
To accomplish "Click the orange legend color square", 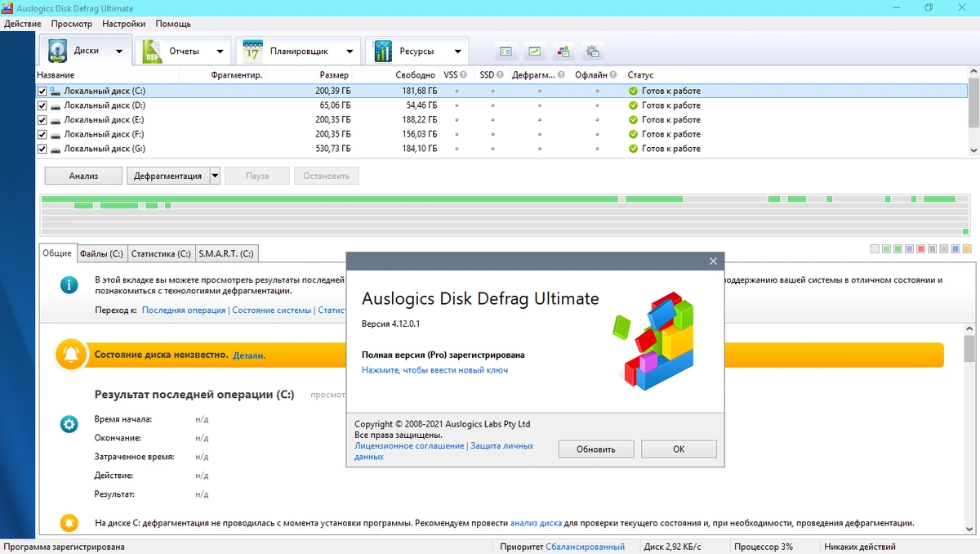I will [967, 249].
